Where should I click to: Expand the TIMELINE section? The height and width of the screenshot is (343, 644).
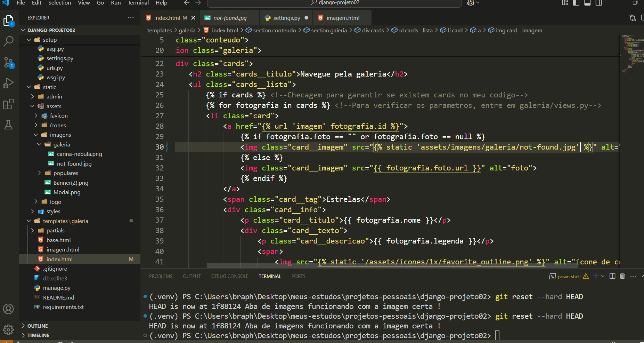point(80,335)
